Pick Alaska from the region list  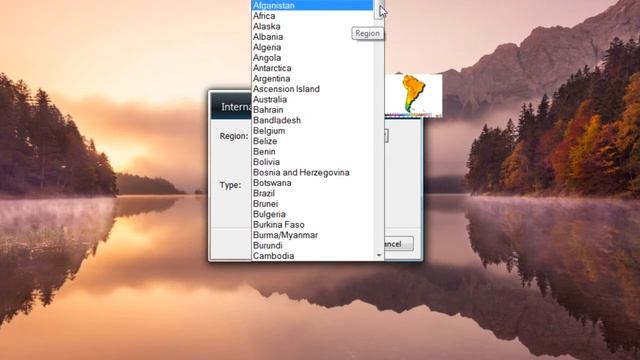pos(312,27)
